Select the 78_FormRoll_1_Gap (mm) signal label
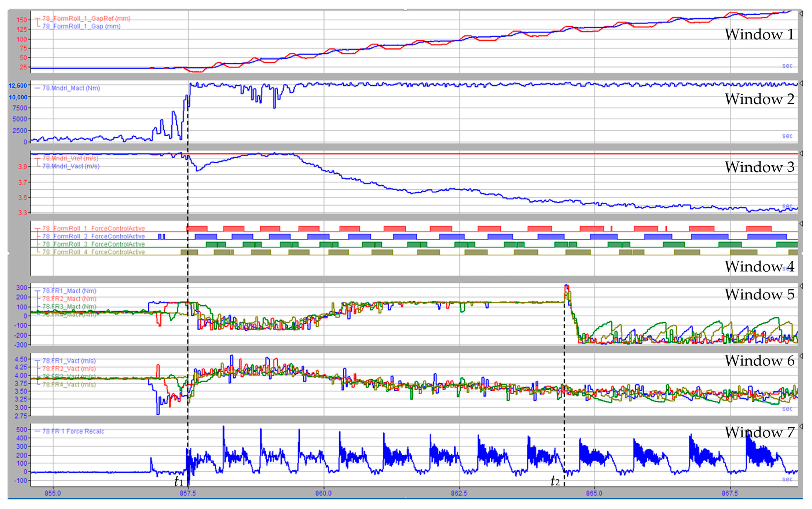The height and width of the screenshot is (509, 812). tap(81, 26)
